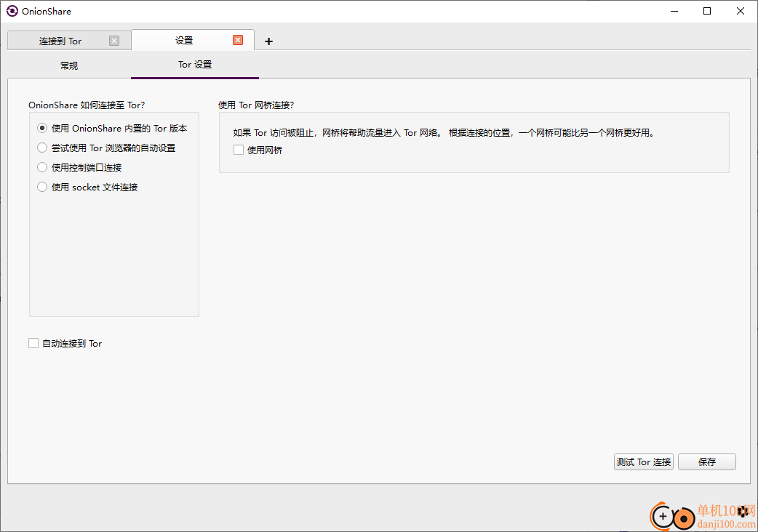Click the bridge description text starting 如果 Tor 访问被阻止
The height and width of the screenshot is (532, 758).
444,132
